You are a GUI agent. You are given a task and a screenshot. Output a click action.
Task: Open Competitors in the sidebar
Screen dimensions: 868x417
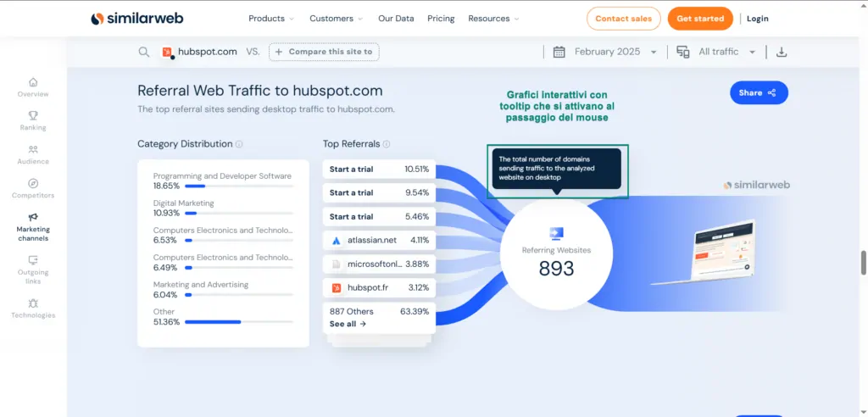[x=33, y=189]
